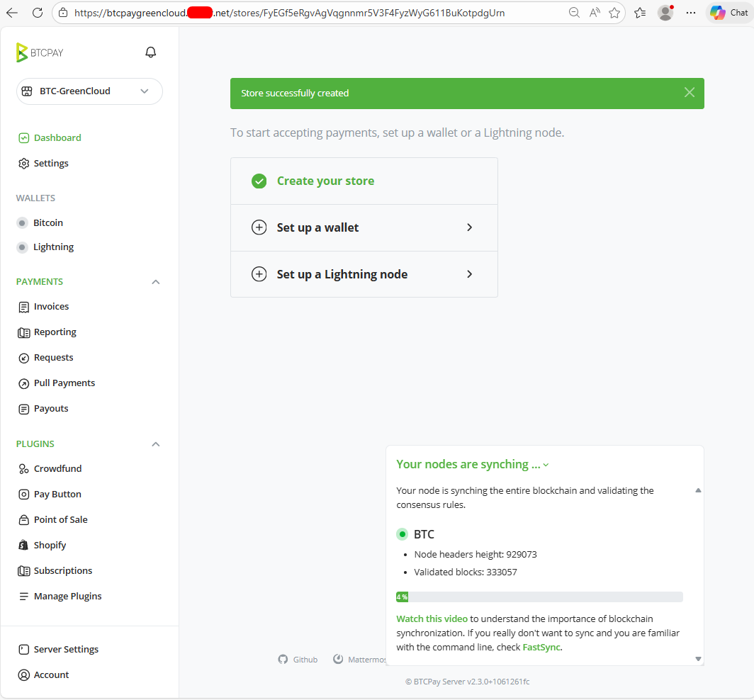Collapse the nodes synching panel header
This screenshot has width=754, height=700.
coord(472,465)
